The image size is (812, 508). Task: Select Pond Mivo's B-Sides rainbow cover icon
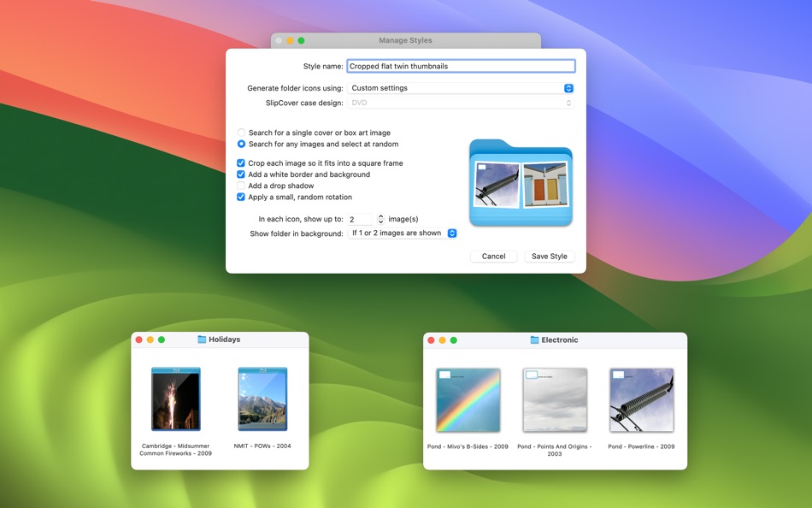coord(468,400)
